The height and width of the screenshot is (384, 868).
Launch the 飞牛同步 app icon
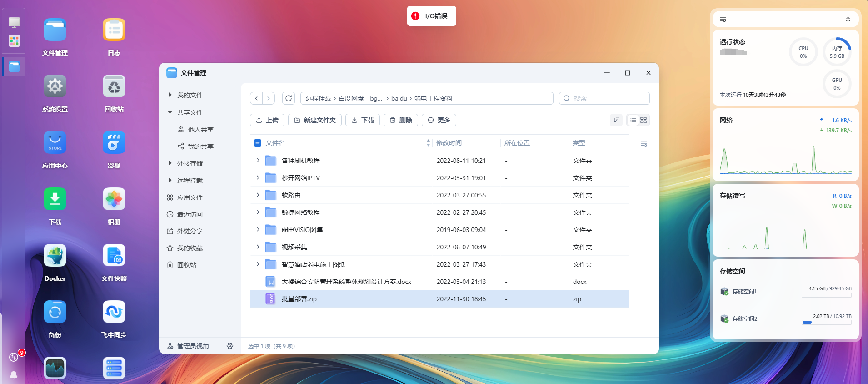(x=114, y=312)
